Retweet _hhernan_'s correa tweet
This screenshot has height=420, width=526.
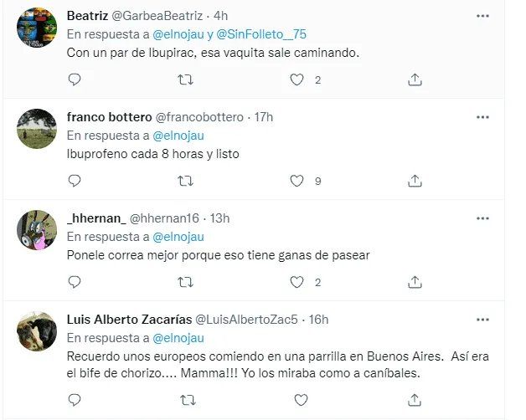[187, 282]
